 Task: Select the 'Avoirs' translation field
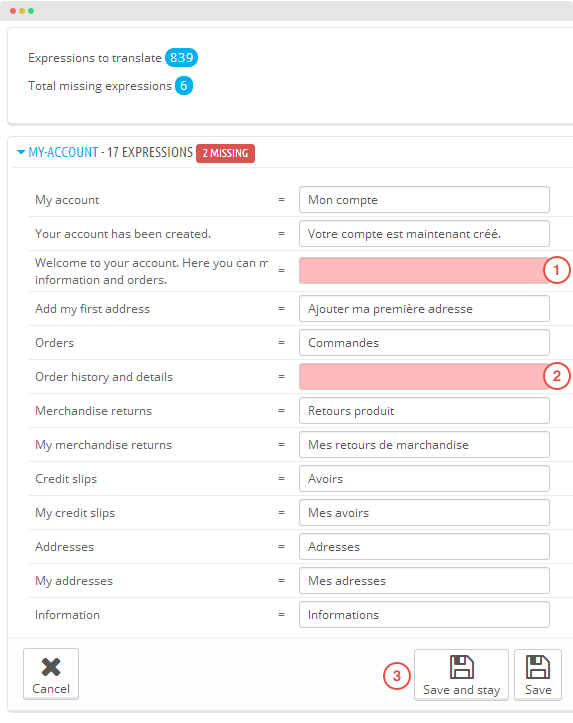click(x=424, y=479)
